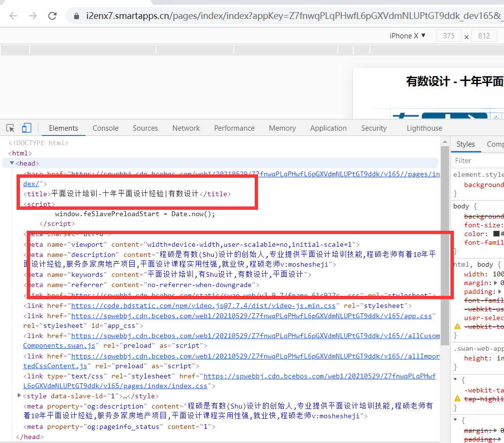Toggle the device toolbar icon
This screenshot has width=504, height=443.
coord(26,128)
